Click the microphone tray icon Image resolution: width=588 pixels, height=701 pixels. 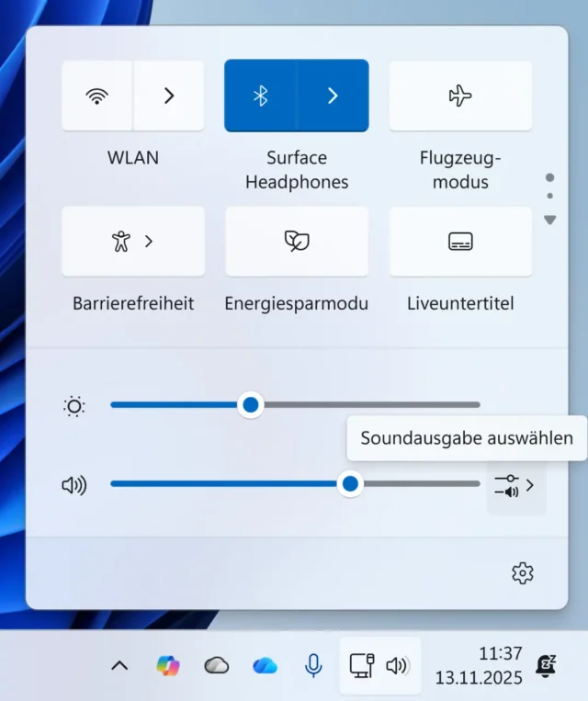313,666
